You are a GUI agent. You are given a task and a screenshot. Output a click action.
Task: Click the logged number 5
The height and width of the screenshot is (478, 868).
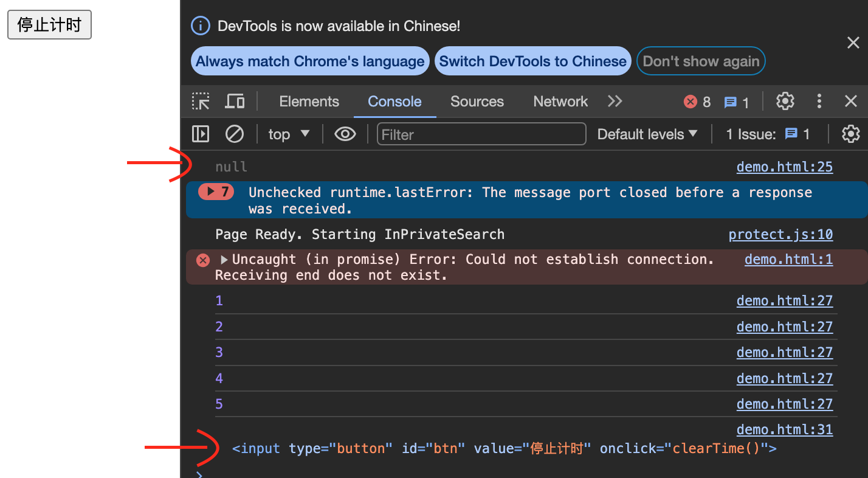coord(219,404)
